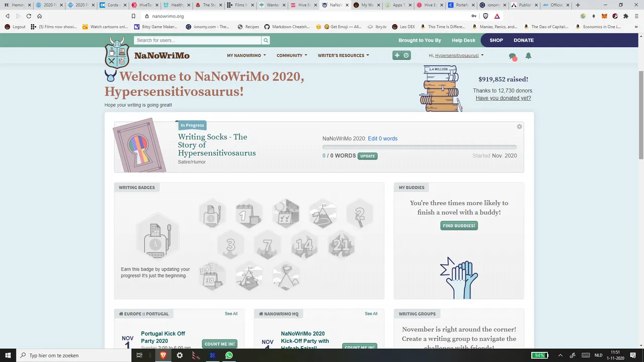The width and height of the screenshot is (644, 362).
Task: Open the browser extensions puzzle icon
Action: (x=625, y=16)
